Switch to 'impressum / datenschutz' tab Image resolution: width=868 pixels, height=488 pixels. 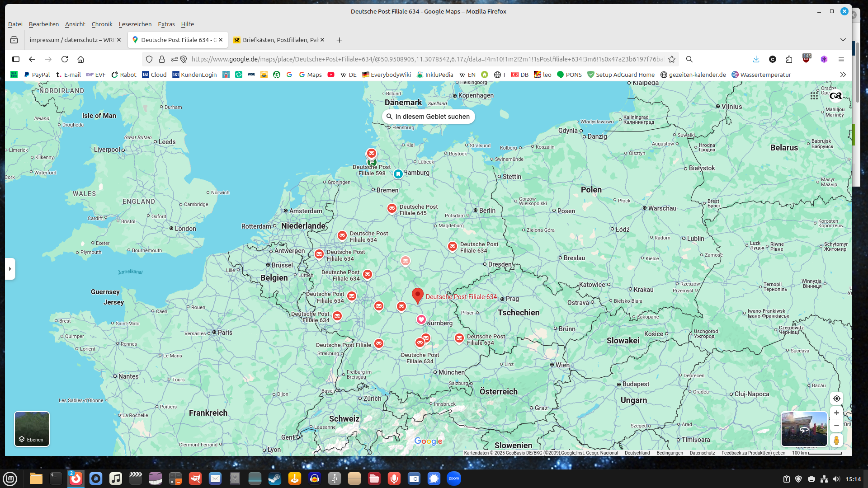pos(71,40)
